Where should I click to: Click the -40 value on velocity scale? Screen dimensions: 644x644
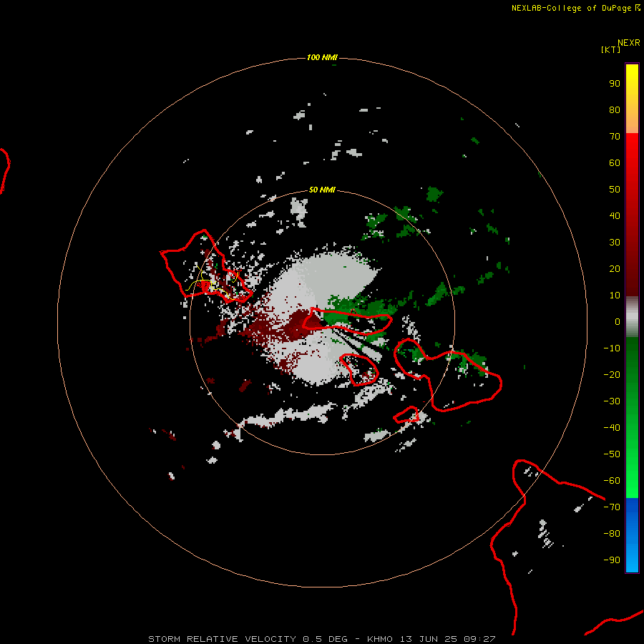(x=612, y=428)
